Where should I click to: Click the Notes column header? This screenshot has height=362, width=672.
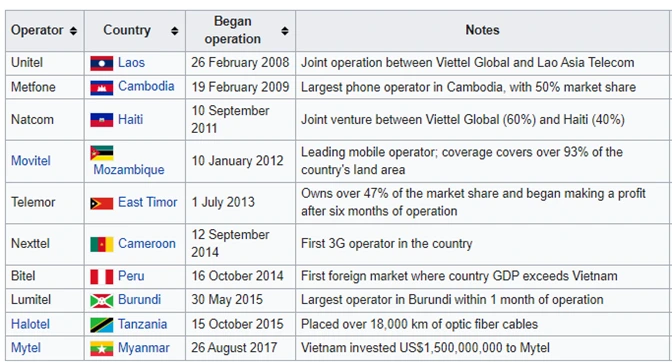(482, 30)
